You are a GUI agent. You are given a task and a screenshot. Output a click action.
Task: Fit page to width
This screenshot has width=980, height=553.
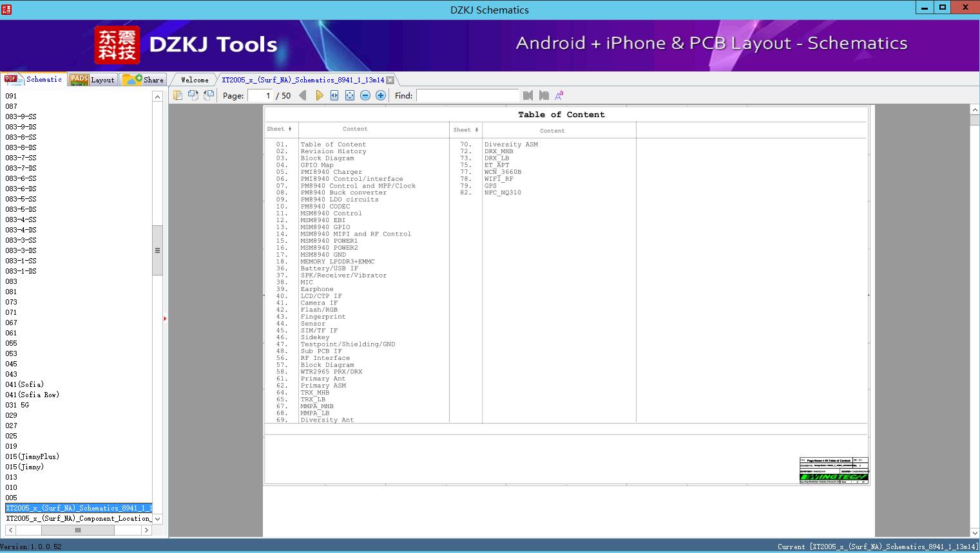point(334,95)
